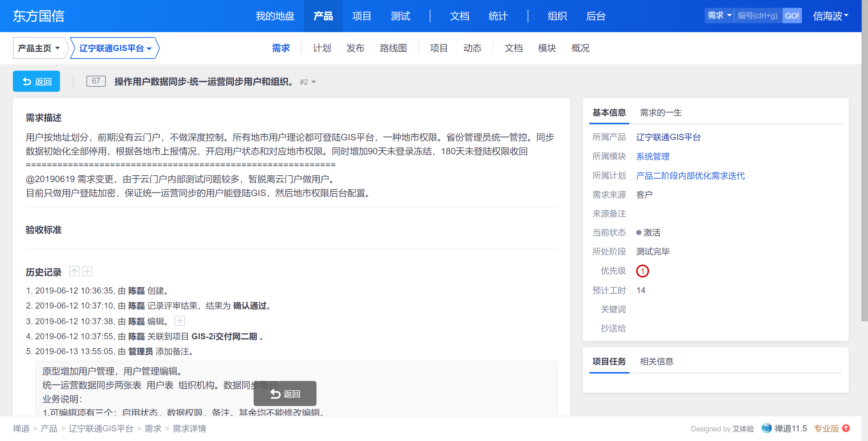The width and height of the screenshot is (868, 441).
Task: Open the 测试 main menu
Action: pyautogui.click(x=400, y=16)
